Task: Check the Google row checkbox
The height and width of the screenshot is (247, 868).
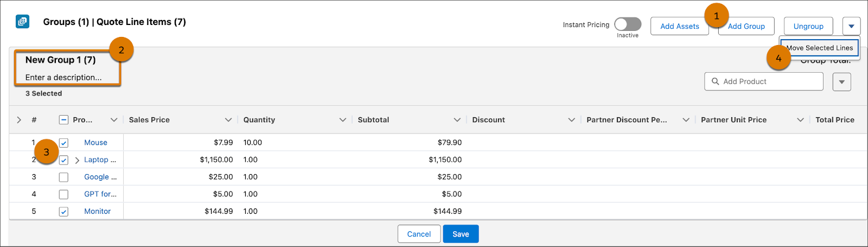Action: click(63, 177)
